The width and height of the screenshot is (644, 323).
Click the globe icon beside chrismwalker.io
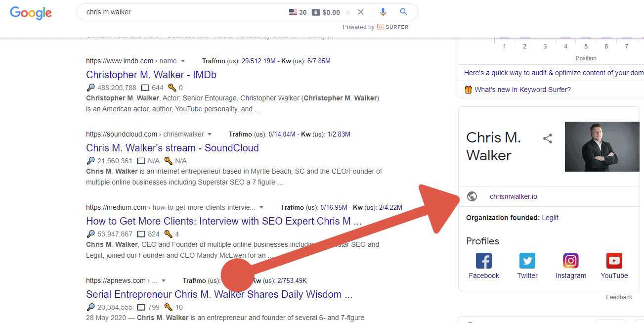472,196
